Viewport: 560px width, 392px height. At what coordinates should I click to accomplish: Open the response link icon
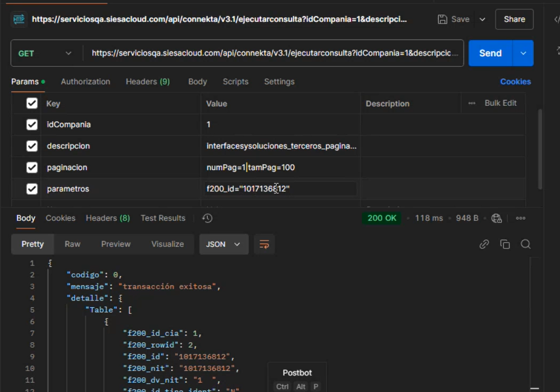click(x=484, y=244)
